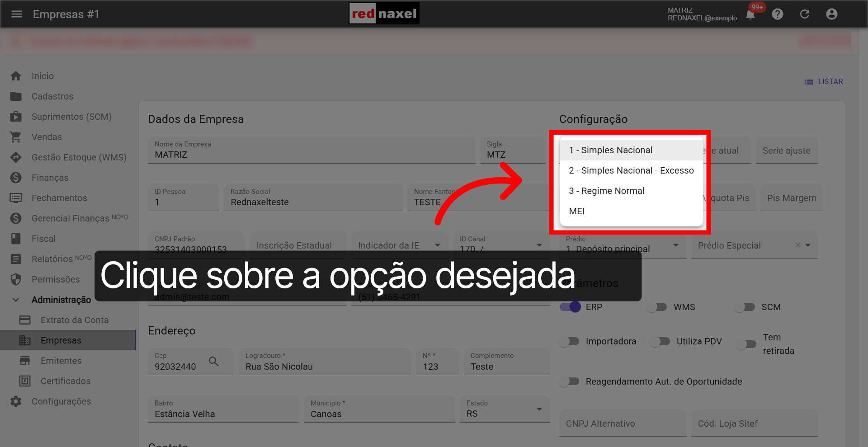Collapse the Administração section

point(16,299)
